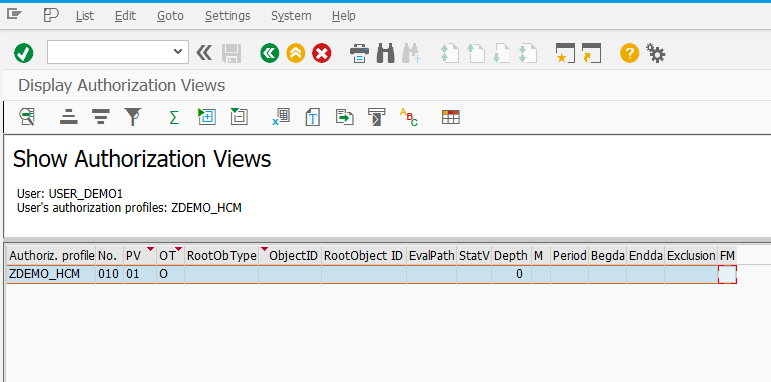This screenshot has height=382, width=771.
Task: Select the Period column header
Action: click(x=569, y=256)
